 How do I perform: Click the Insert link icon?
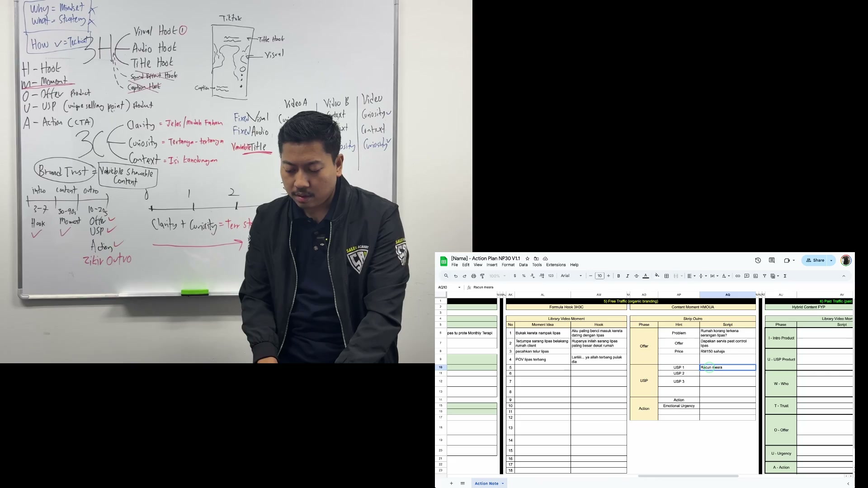(x=738, y=276)
